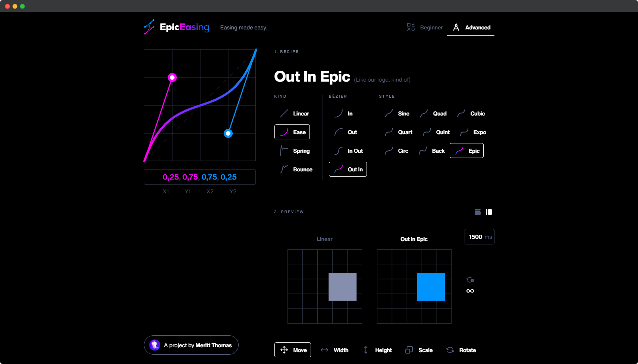Screen dimensions: 638x364
Task: Pick the Quint style curve
Action: (436, 132)
